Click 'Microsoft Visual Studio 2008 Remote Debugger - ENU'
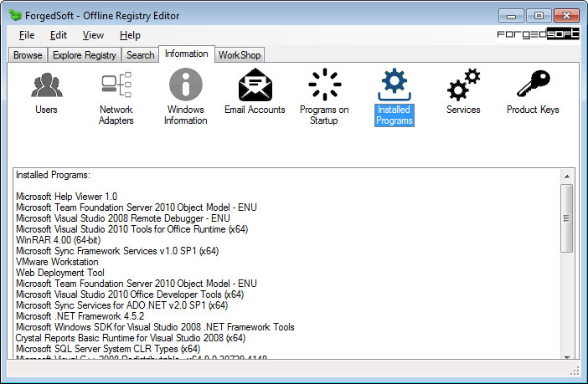Image resolution: width=588 pixels, height=384 pixels. pyautogui.click(x=123, y=218)
